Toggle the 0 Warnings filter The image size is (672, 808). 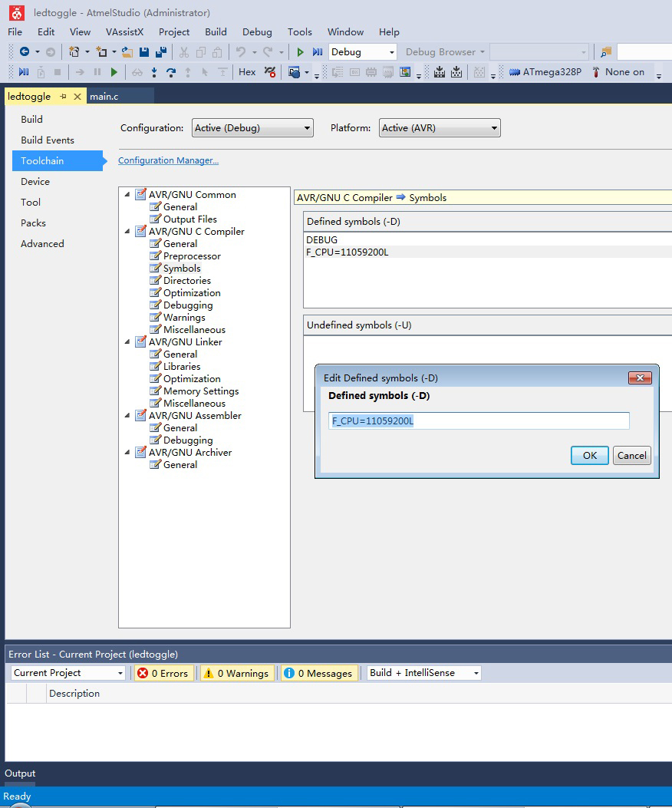(x=236, y=673)
